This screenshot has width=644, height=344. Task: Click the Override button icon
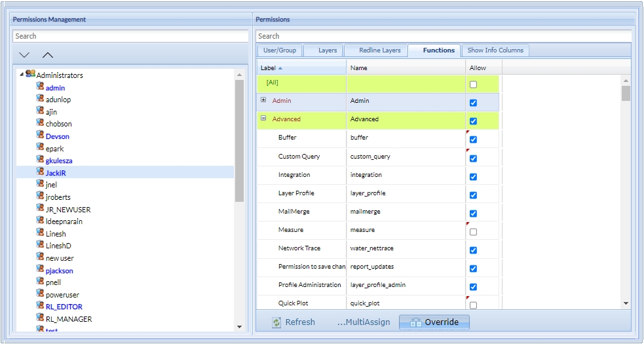pyautogui.click(x=415, y=322)
